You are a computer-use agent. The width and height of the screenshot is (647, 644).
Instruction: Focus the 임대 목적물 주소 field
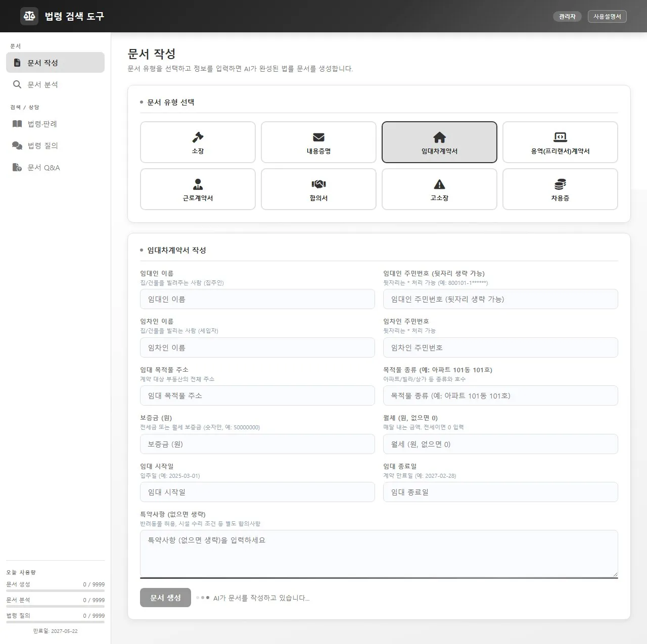click(x=257, y=395)
